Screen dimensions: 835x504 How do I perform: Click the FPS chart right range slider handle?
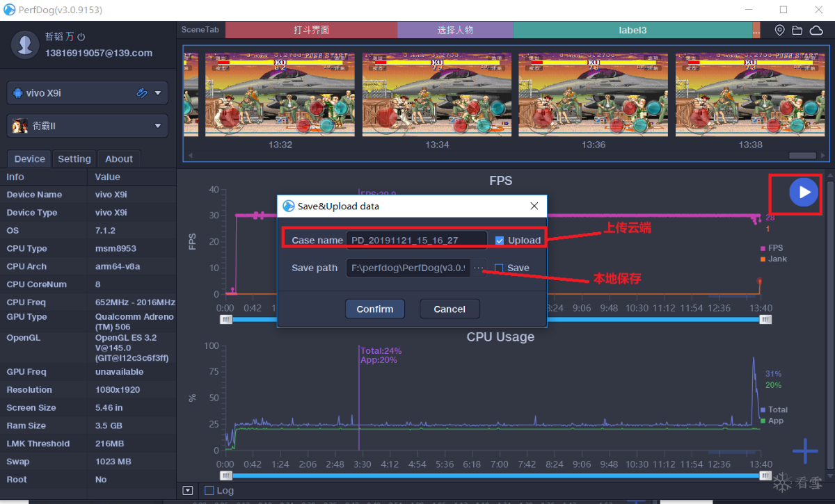[765, 319]
